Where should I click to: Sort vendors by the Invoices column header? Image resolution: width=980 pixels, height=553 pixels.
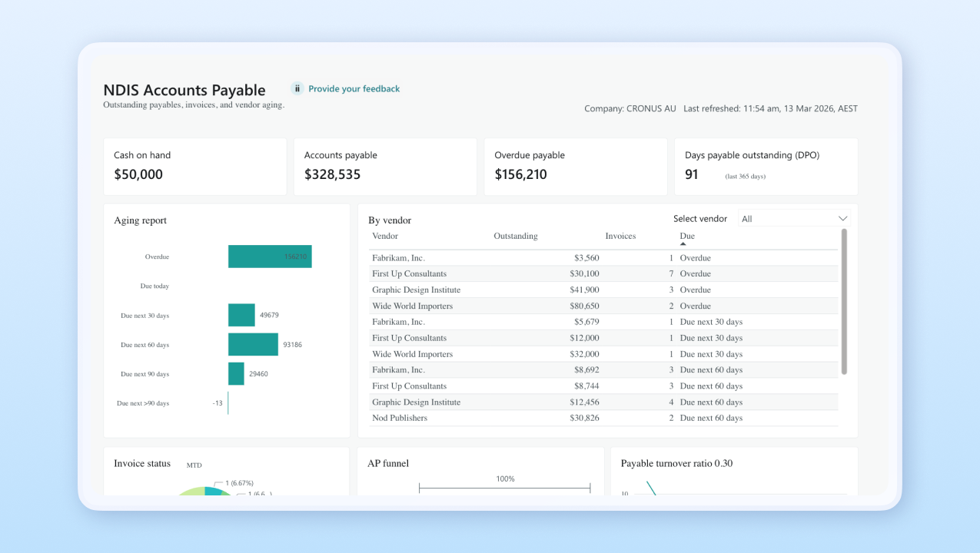point(620,236)
